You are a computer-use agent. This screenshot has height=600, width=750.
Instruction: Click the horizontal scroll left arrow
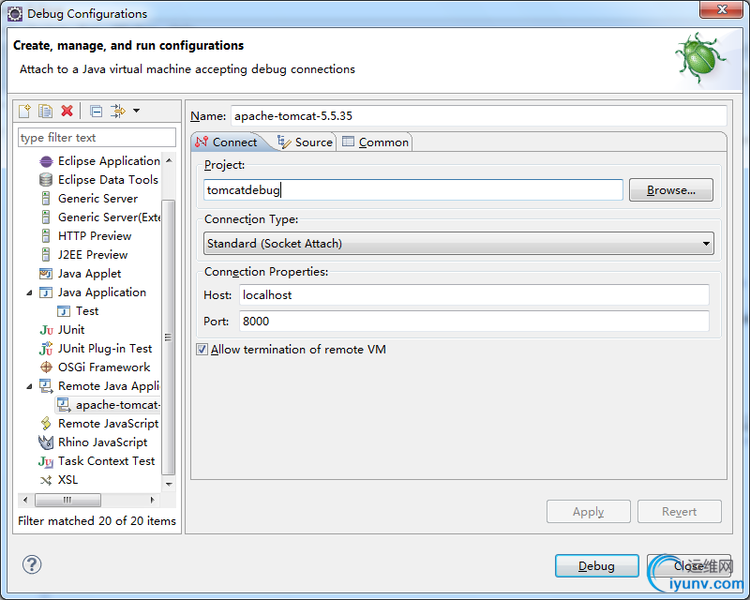pos(25,500)
